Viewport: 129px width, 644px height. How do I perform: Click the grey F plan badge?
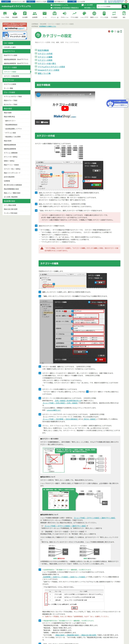tap(115, 31)
